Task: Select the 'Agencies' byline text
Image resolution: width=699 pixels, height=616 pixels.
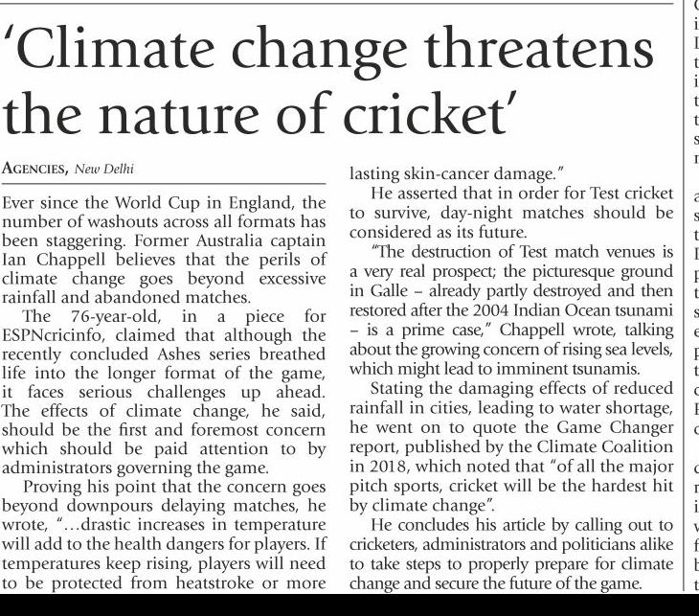Action: click(x=34, y=170)
